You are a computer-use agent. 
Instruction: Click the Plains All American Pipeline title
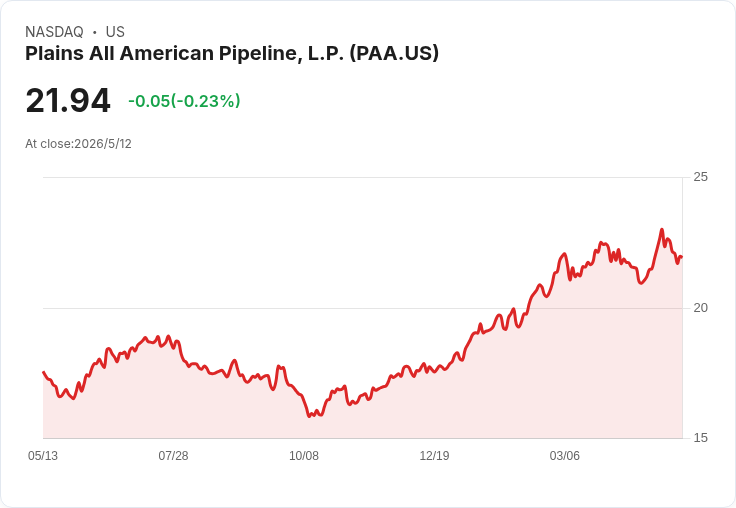(232, 54)
